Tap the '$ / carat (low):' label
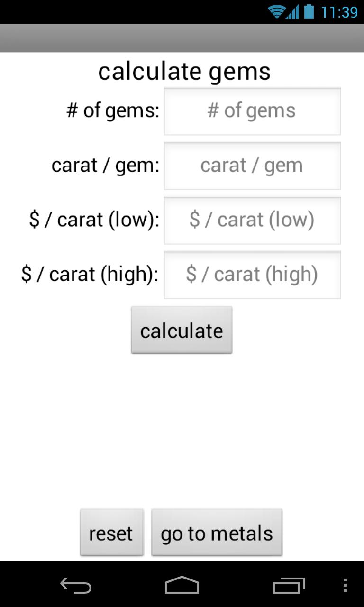This screenshot has width=364, height=607. click(94, 220)
